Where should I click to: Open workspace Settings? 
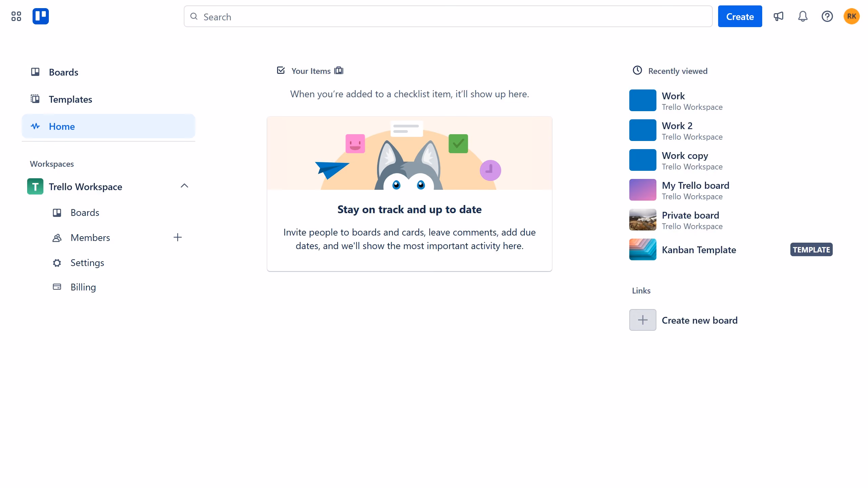point(87,263)
